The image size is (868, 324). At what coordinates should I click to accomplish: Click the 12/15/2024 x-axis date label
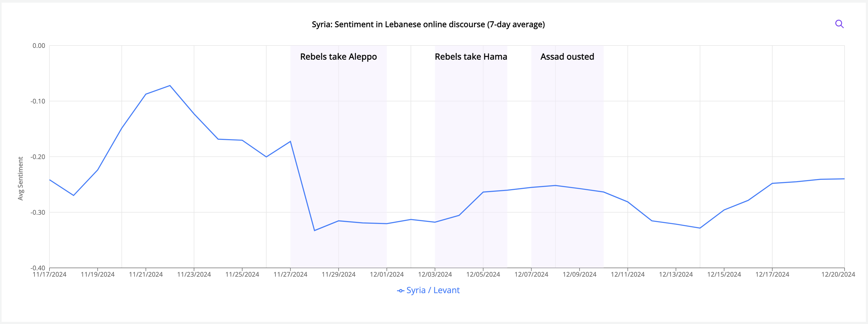724,275
